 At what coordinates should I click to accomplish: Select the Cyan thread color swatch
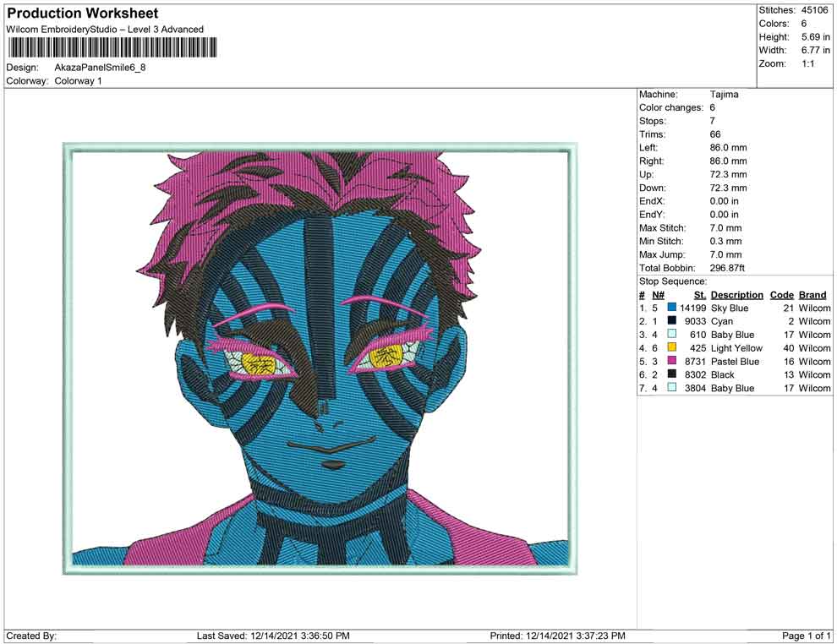[671, 322]
